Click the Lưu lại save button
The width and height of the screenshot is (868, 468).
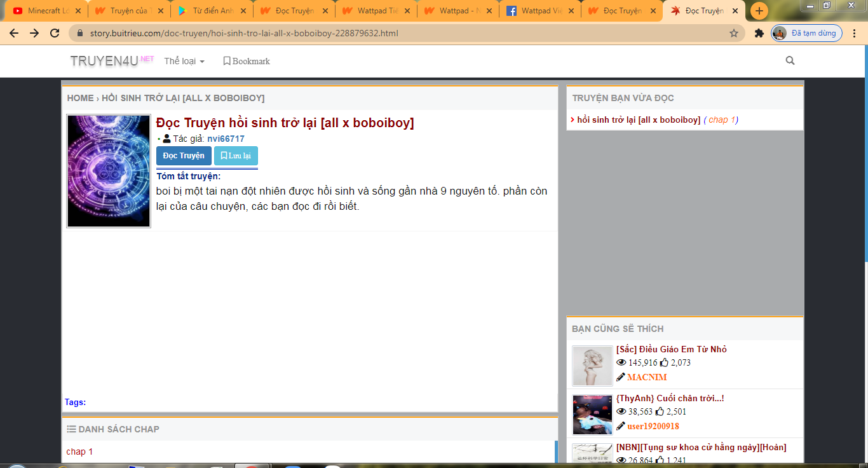point(236,156)
